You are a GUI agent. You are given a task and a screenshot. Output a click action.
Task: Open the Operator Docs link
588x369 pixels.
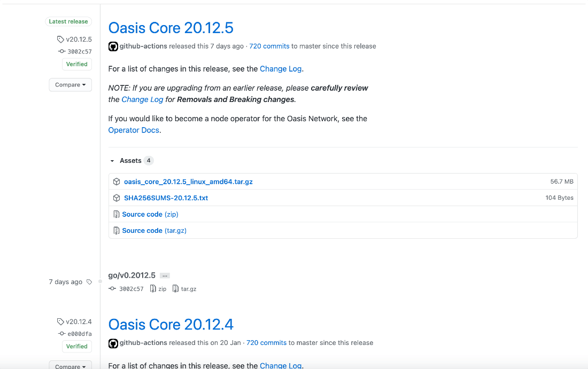coord(134,130)
